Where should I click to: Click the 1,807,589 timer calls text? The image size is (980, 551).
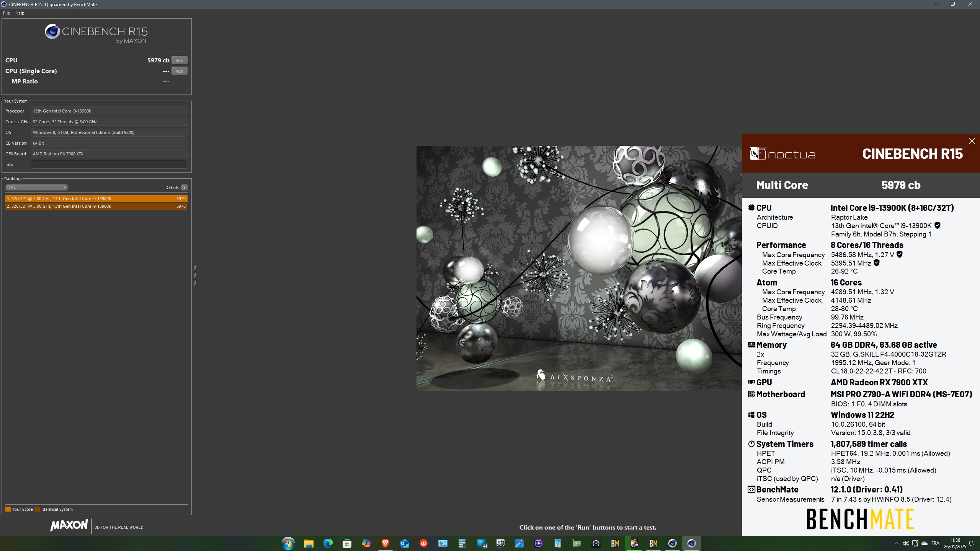(869, 444)
